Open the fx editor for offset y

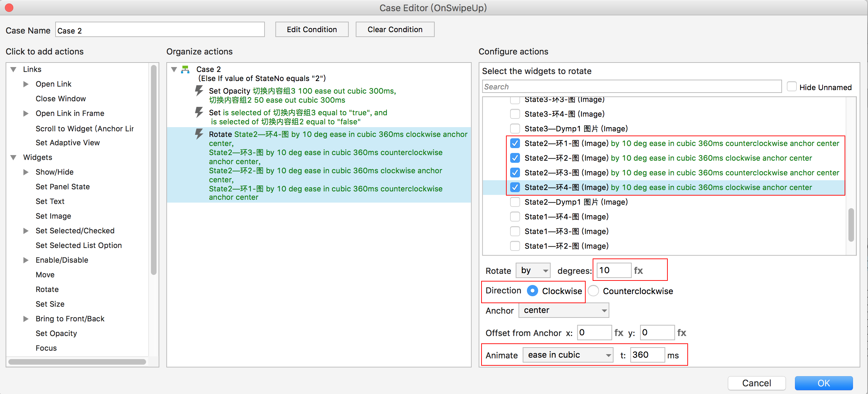(x=681, y=333)
